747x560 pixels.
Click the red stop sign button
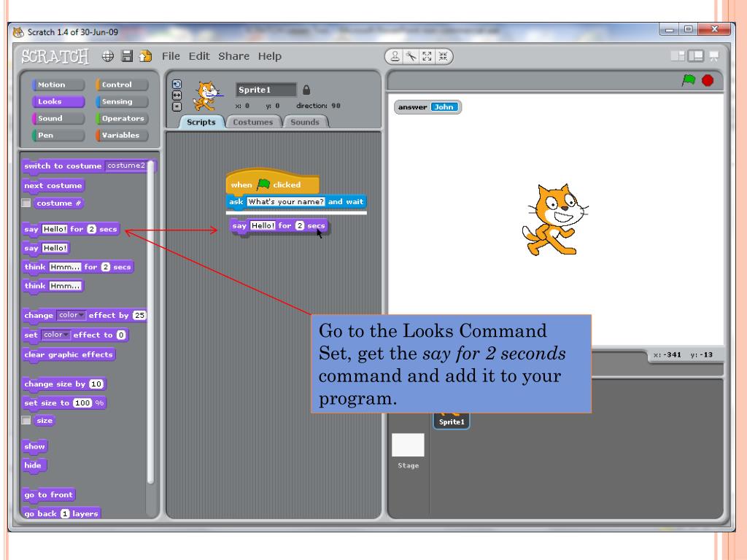click(708, 80)
